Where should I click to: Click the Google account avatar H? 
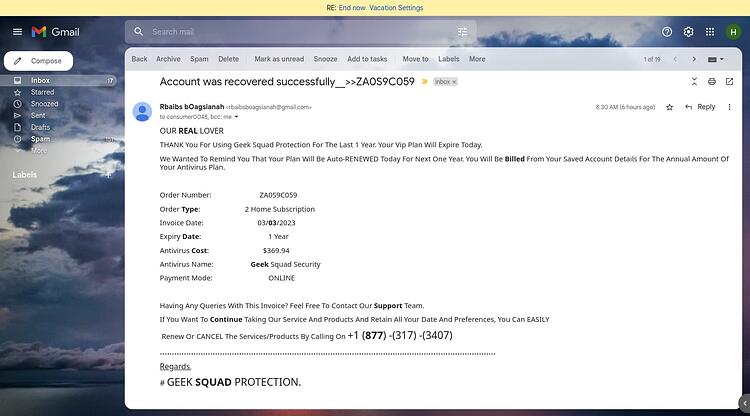(x=733, y=32)
